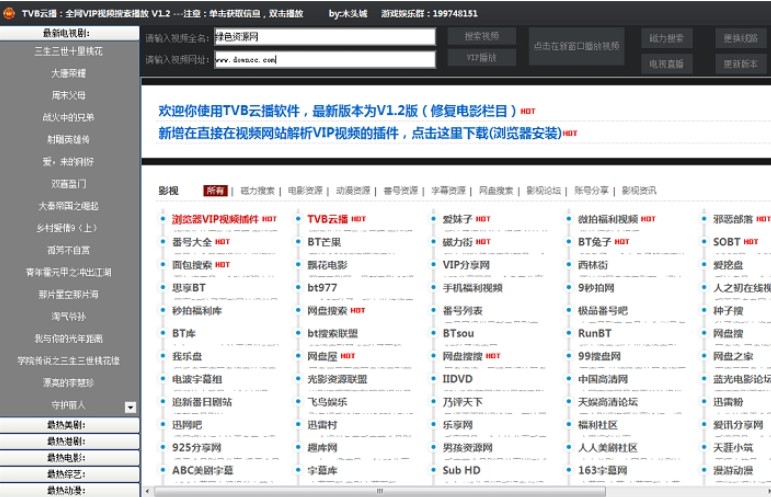Screen dimensions: 771x497
Task: Open the 浏览器VIP视频插件 link
Action: click(215, 219)
